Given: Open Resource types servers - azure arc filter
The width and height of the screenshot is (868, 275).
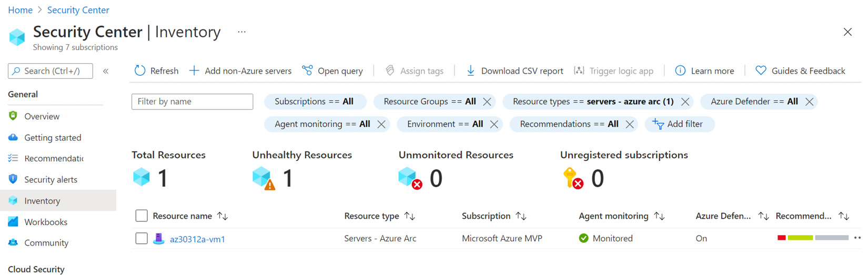Looking at the screenshot, I should (593, 101).
